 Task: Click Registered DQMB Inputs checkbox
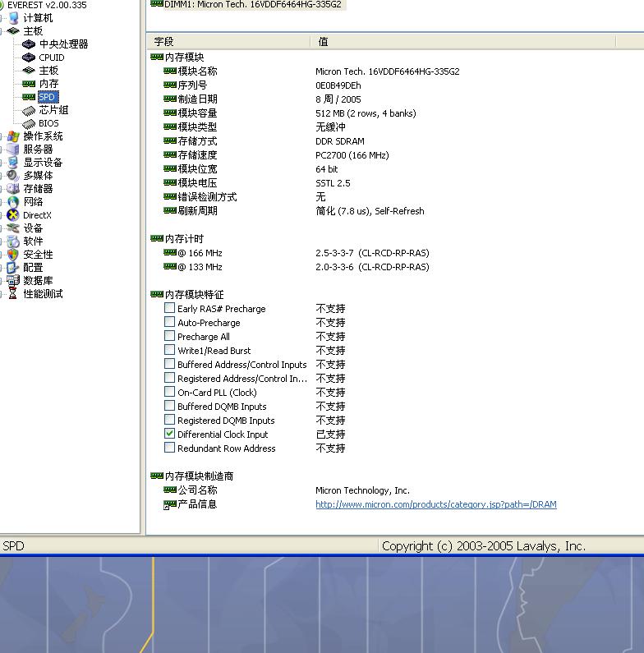coord(169,420)
